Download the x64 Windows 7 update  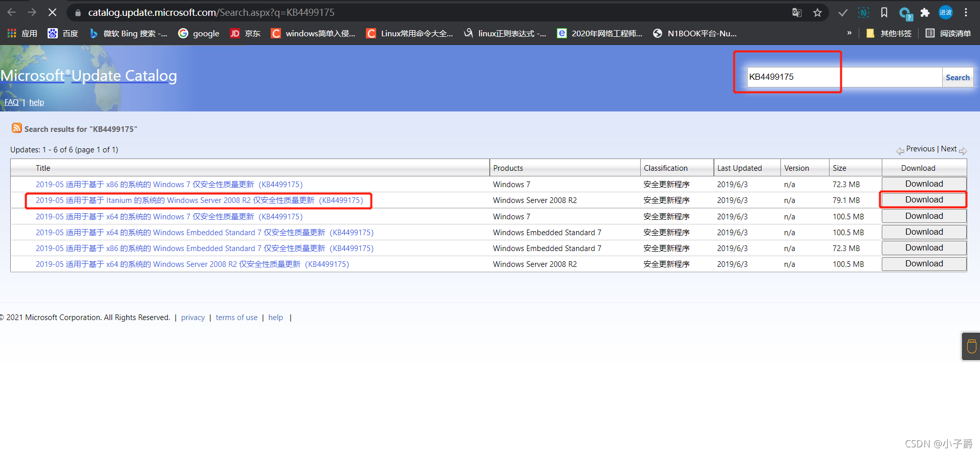pos(924,216)
